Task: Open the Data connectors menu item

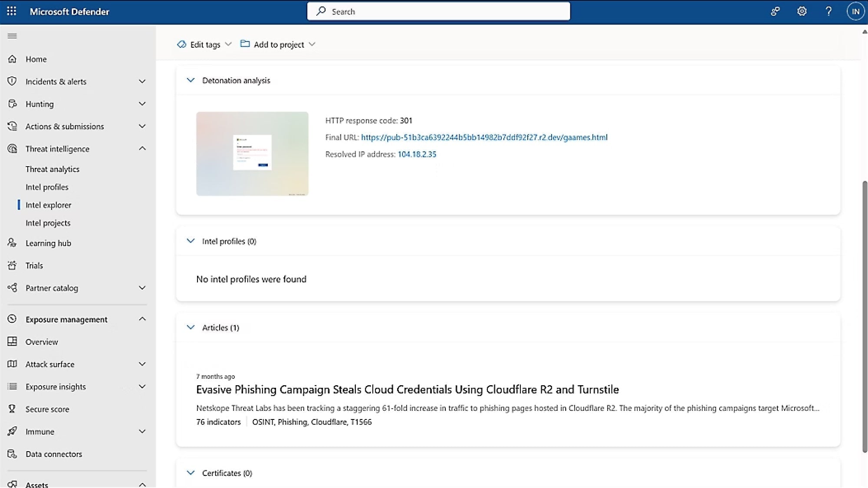Action: coord(54,454)
